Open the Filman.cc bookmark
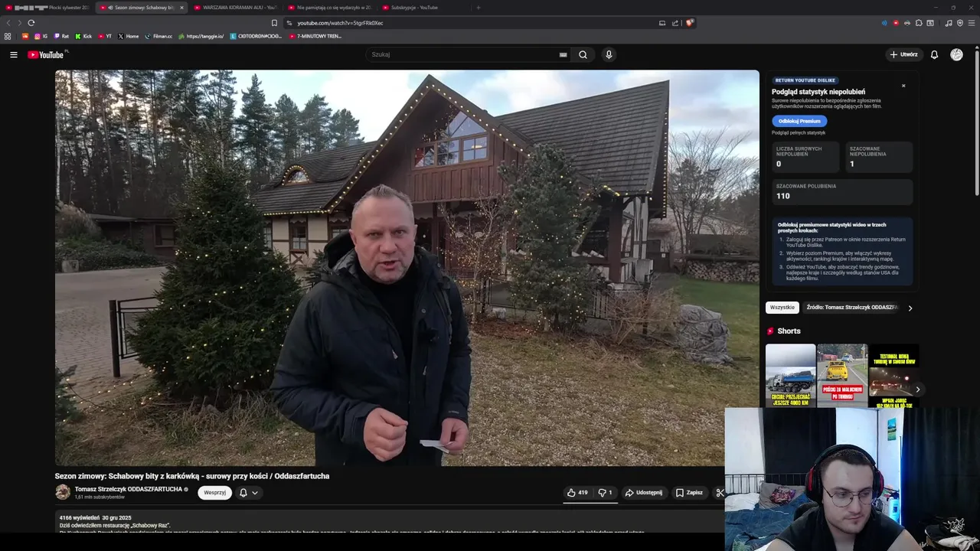The width and height of the screenshot is (980, 551). tap(158, 36)
